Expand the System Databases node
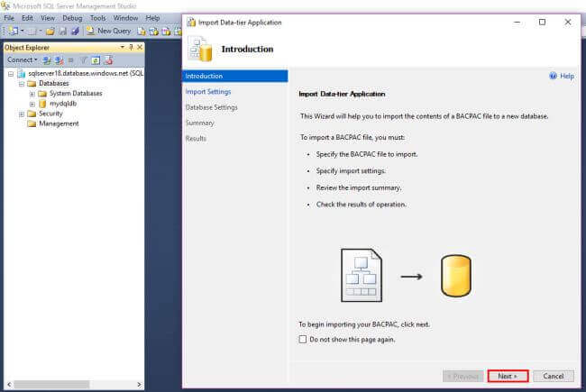 [x=32, y=94]
